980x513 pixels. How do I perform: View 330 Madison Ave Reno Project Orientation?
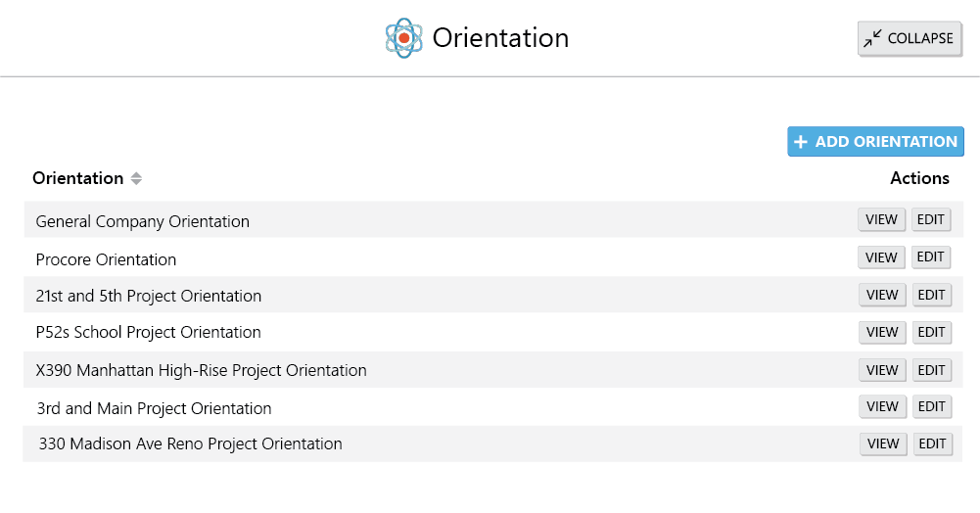click(x=883, y=444)
